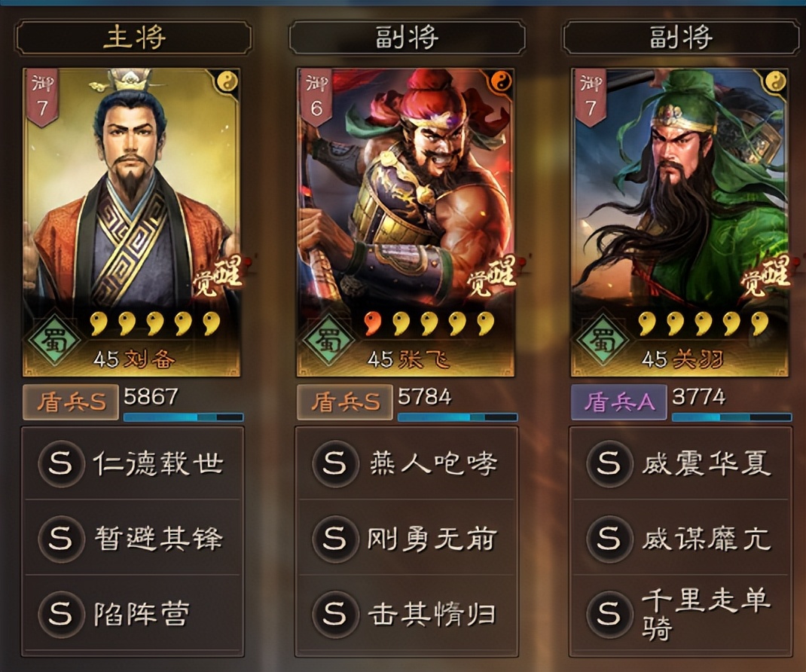Select the middle 副将 header above 张飞

407,37
